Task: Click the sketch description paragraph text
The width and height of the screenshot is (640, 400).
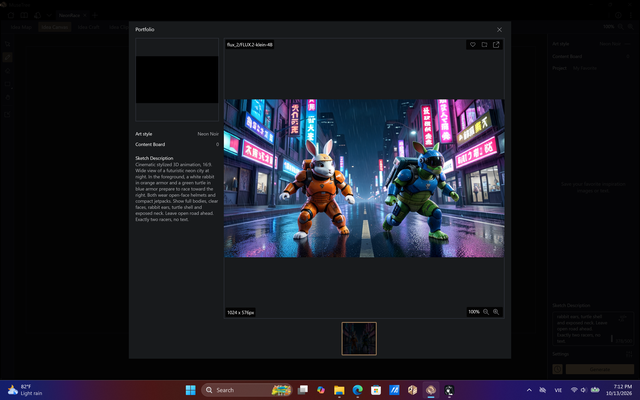Action: pos(176,192)
